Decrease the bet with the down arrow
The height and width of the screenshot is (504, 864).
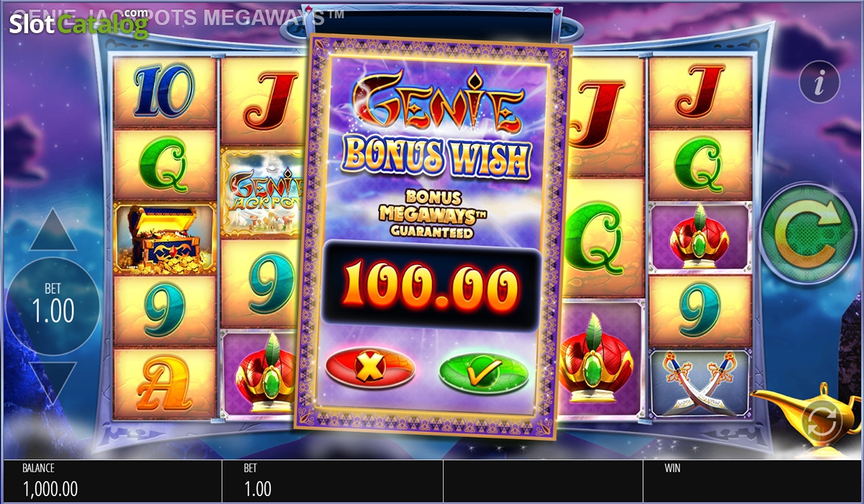coord(53,382)
